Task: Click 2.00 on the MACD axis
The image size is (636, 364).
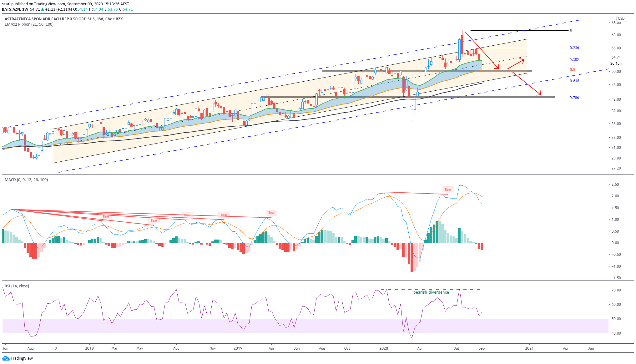Action: coord(615,196)
